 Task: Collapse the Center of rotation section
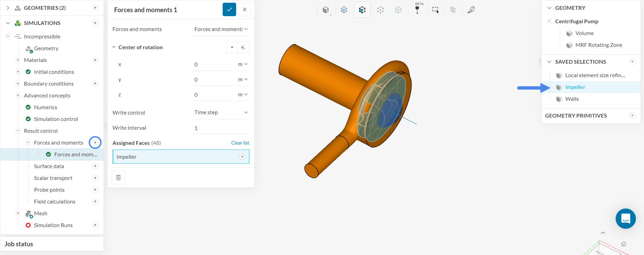pos(114,47)
